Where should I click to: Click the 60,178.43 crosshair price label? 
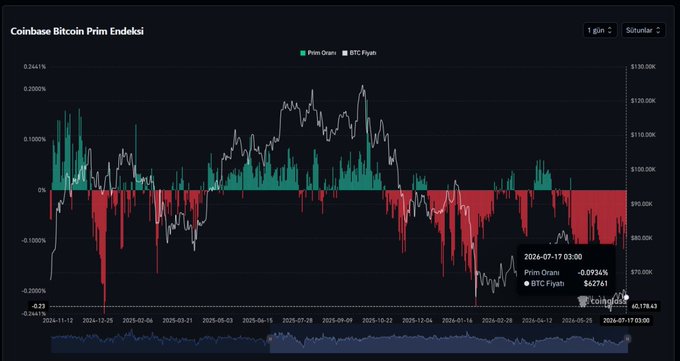pos(644,306)
